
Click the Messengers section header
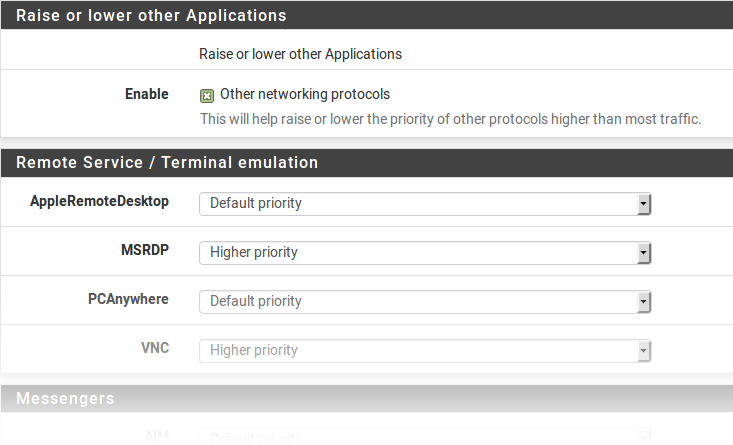(65, 398)
